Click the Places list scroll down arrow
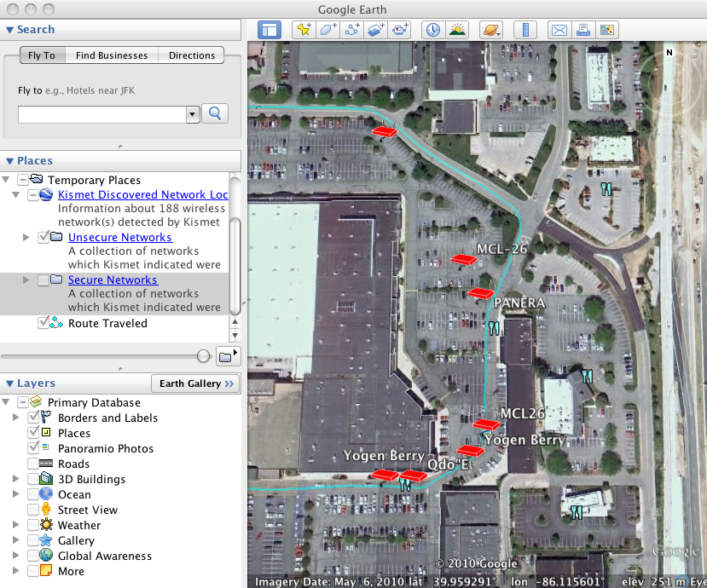Viewport: 707px width, 588px height. 235,336
